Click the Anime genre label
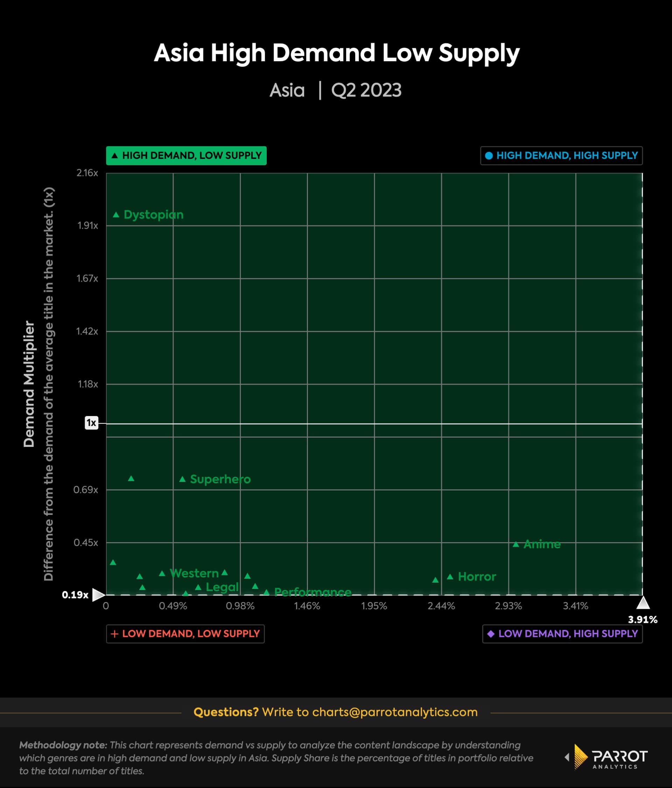This screenshot has height=788, width=672. coord(542,544)
